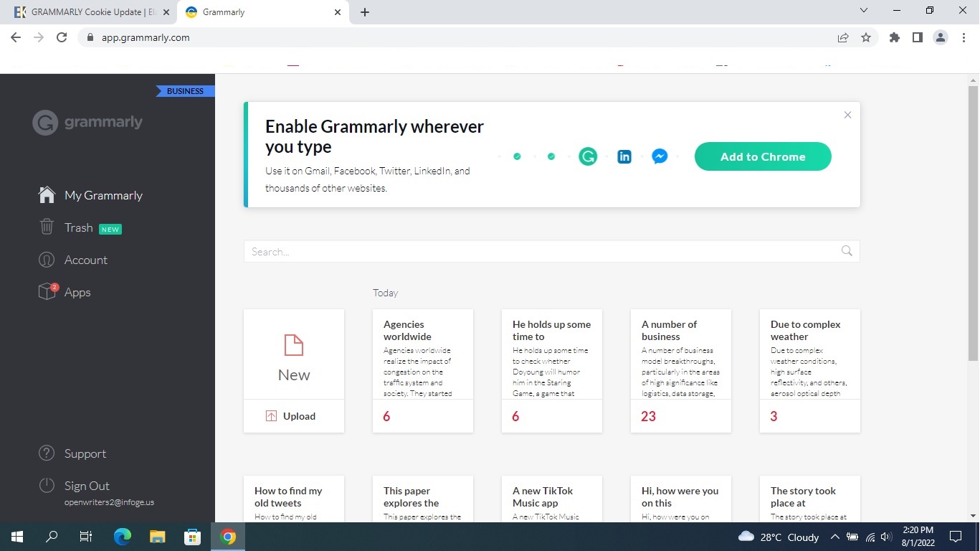Open the Chrome extensions puzzle icon
The width and height of the screenshot is (980, 551).
coord(895,37)
